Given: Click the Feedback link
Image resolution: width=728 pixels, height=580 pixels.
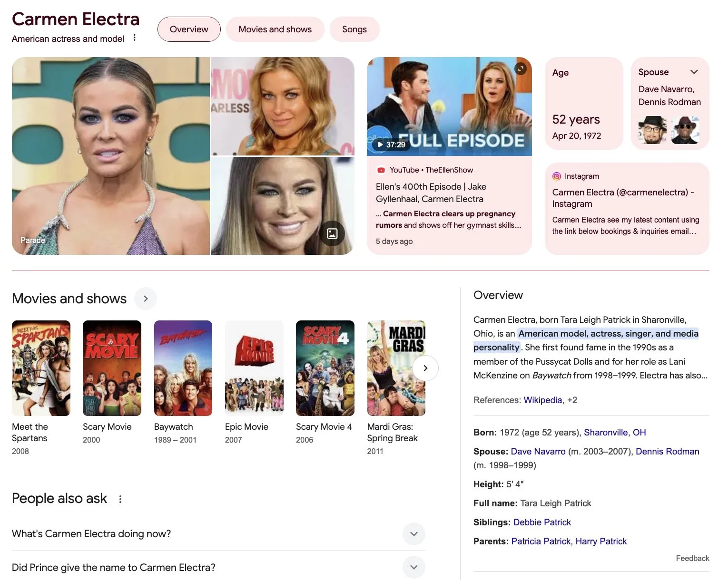Looking at the screenshot, I should [692, 559].
